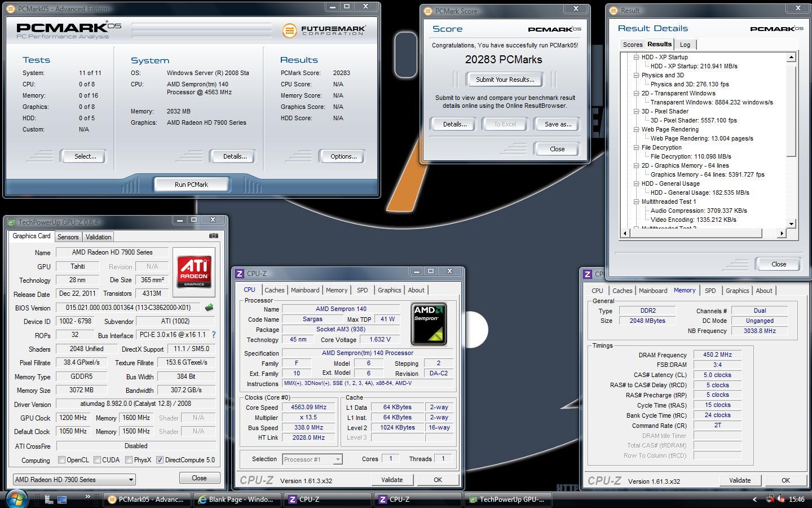Click Validate in CPU-Z Memory window

tap(739, 480)
